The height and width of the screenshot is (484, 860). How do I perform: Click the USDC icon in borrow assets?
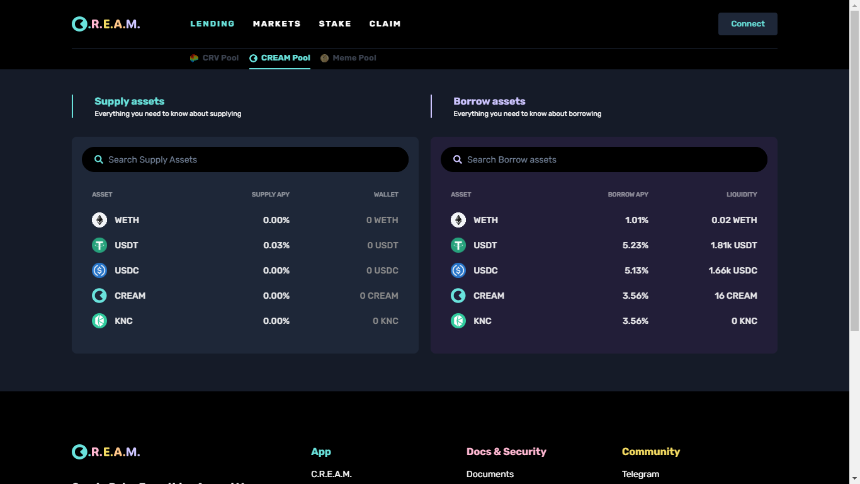pos(458,271)
